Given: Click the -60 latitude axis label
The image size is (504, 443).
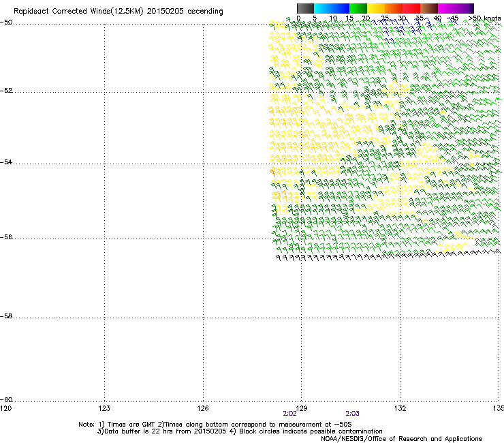Looking at the screenshot, I should 6,400.
